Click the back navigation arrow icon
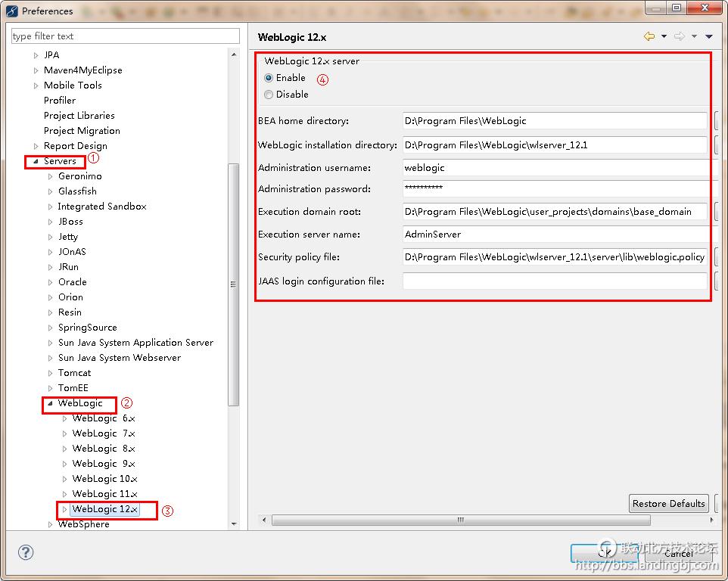728x581 pixels. [649, 36]
